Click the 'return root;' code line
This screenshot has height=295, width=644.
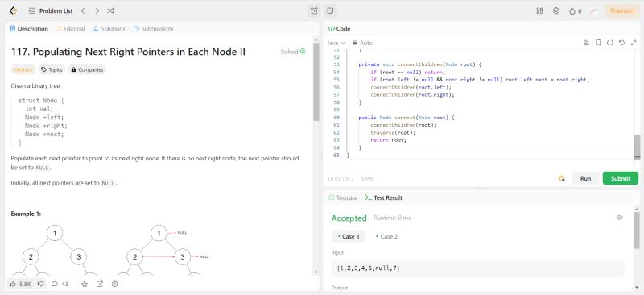point(388,140)
